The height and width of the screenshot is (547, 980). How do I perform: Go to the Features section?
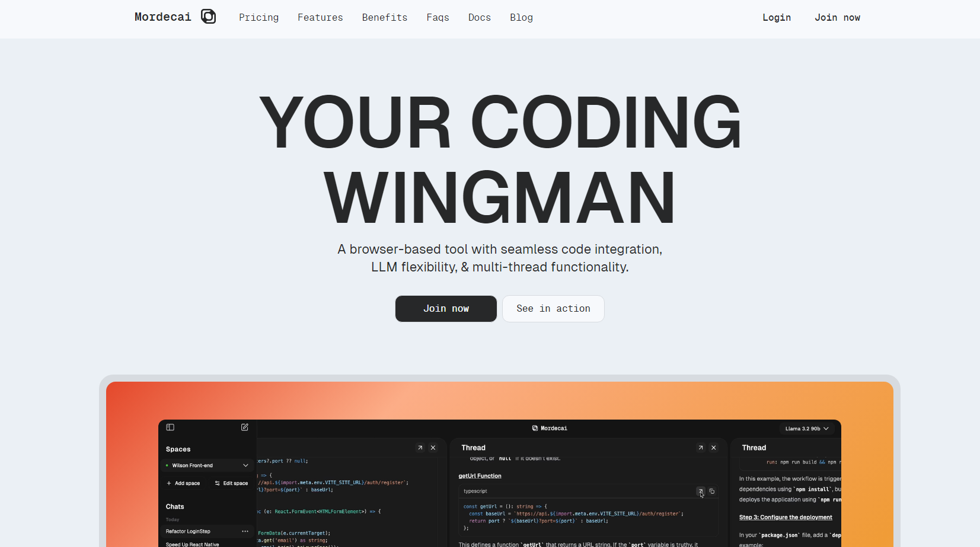[x=320, y=18]
